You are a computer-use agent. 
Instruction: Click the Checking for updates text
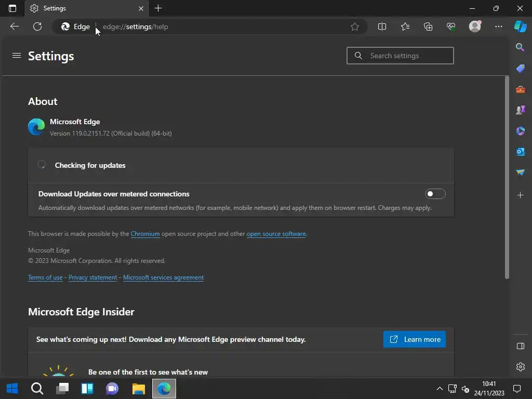[90, 165]
